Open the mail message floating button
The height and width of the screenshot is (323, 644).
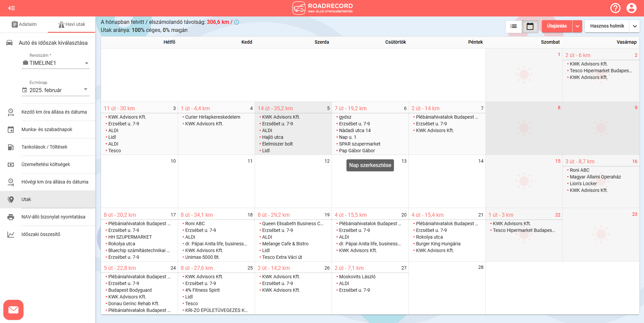(x=13, y=310)
